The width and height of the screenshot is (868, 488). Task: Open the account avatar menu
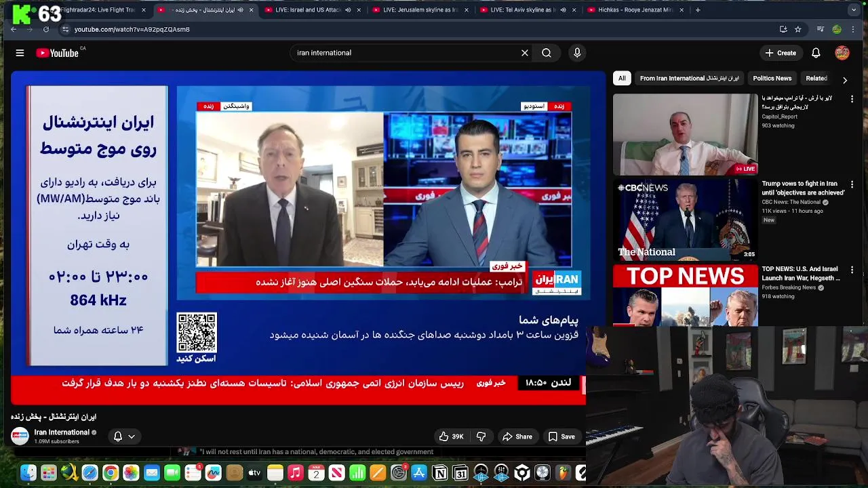pyautogui.click(x=842, y=53)
